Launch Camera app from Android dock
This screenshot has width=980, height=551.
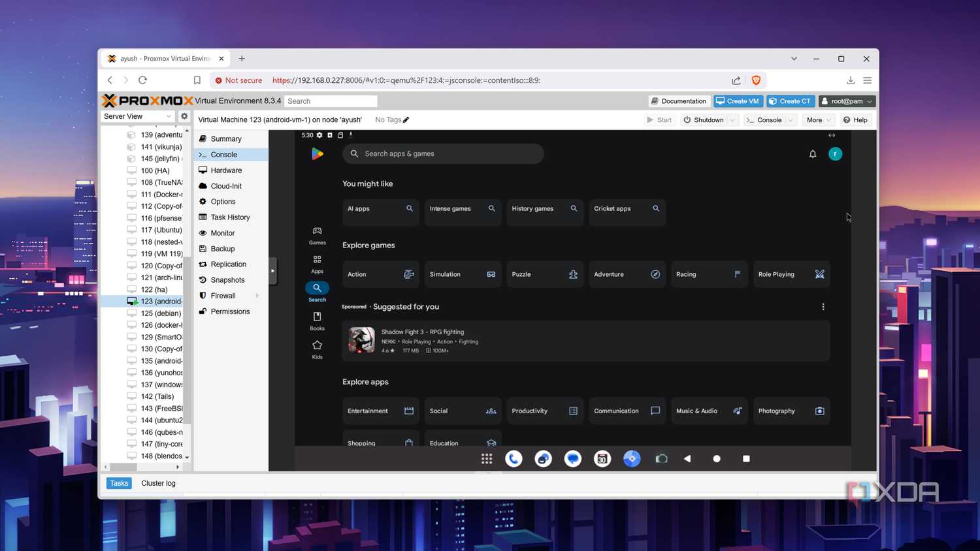pyautogui.click(x=661, y=459)
